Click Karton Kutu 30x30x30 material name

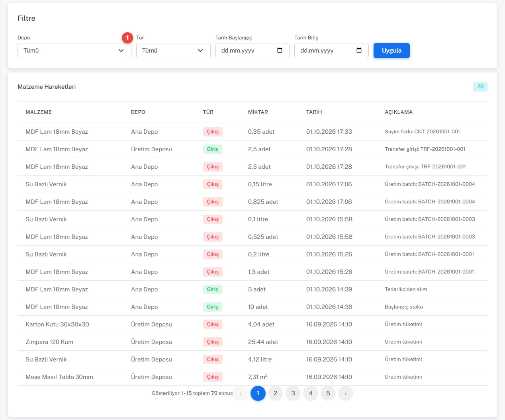[57, 324]
